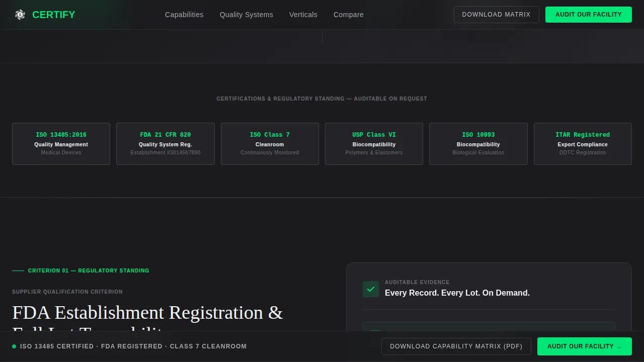Select the ISO 13485:2016 certification card
The width and height of the screenshot is (644, 362).
click(61, 143)
